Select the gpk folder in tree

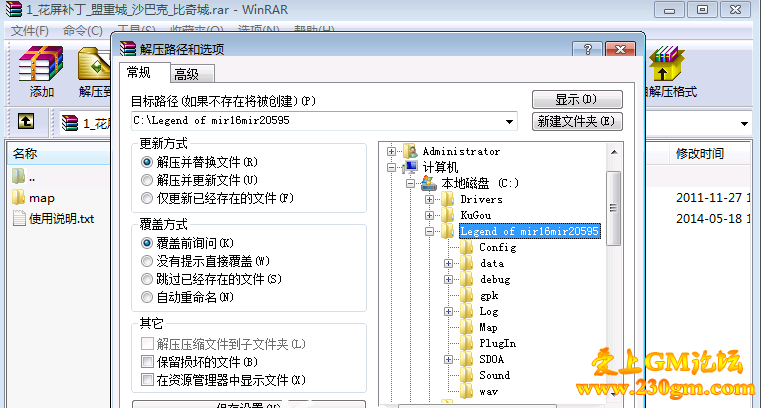489,295
